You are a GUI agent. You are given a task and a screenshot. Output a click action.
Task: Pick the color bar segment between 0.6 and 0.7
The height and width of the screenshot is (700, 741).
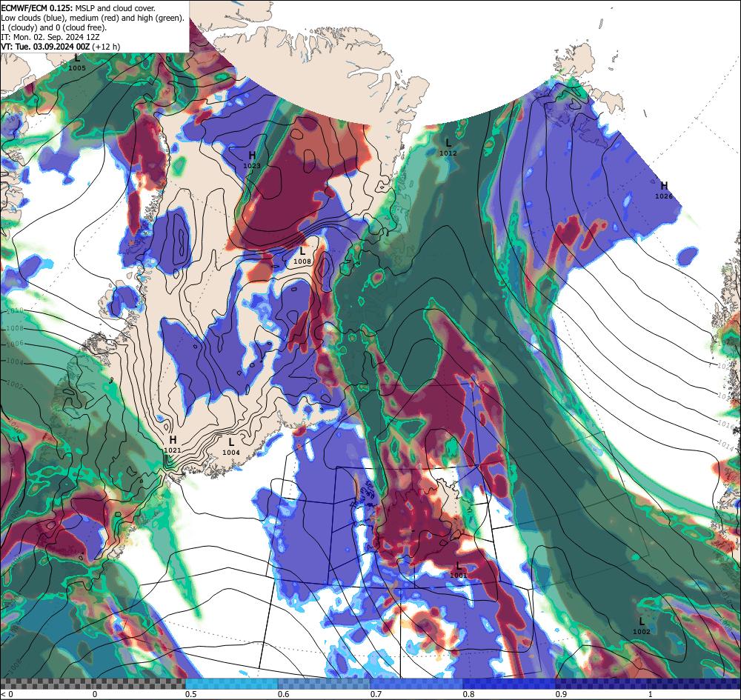[x=325, y=684]
